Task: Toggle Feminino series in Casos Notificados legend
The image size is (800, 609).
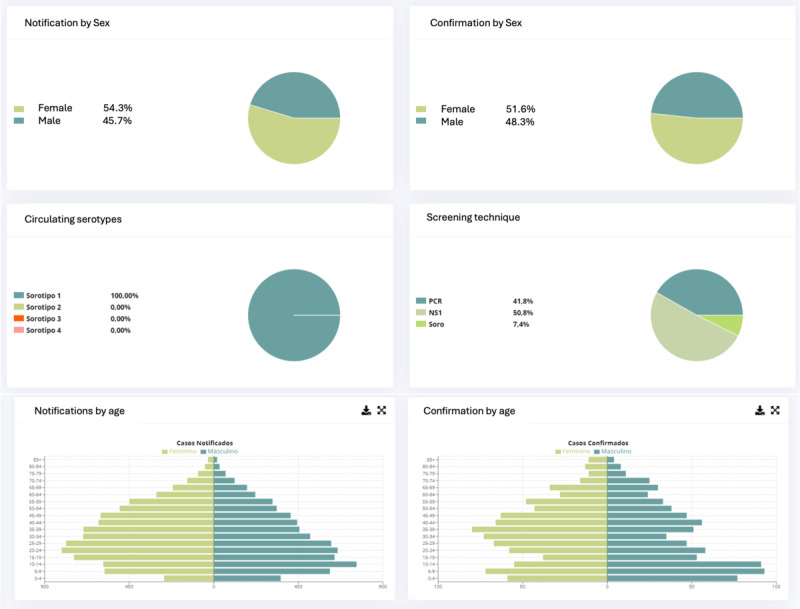Action: pos(179,451)
